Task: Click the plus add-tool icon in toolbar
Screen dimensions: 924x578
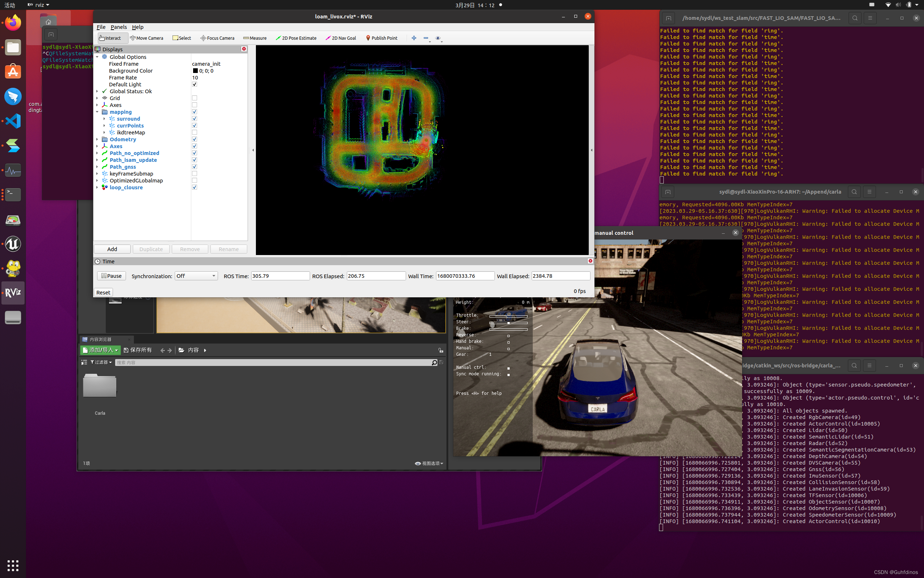Action: 414,38
